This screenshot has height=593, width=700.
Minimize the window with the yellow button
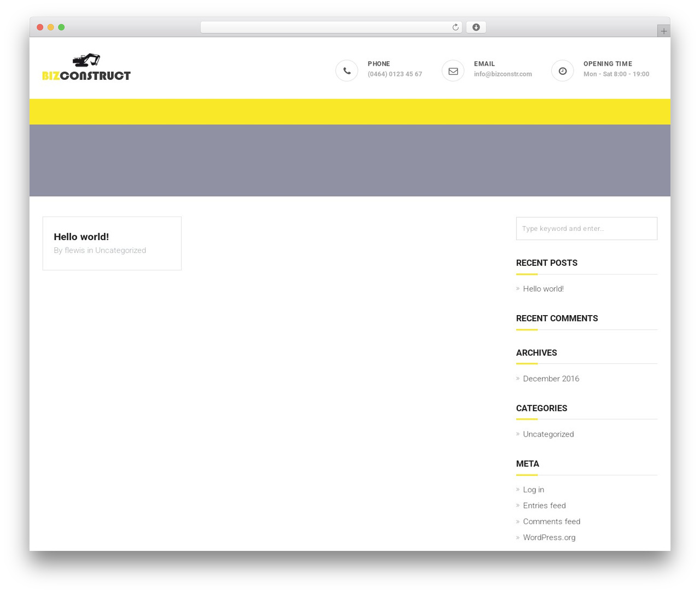[50, 27]
